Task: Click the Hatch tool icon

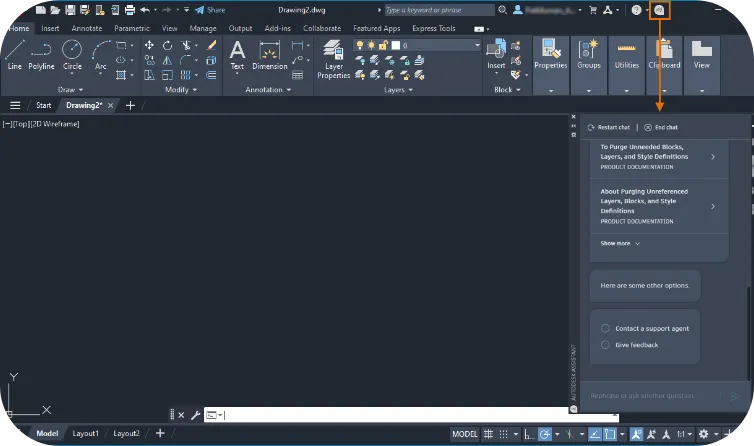Action: tap(121, 75)
